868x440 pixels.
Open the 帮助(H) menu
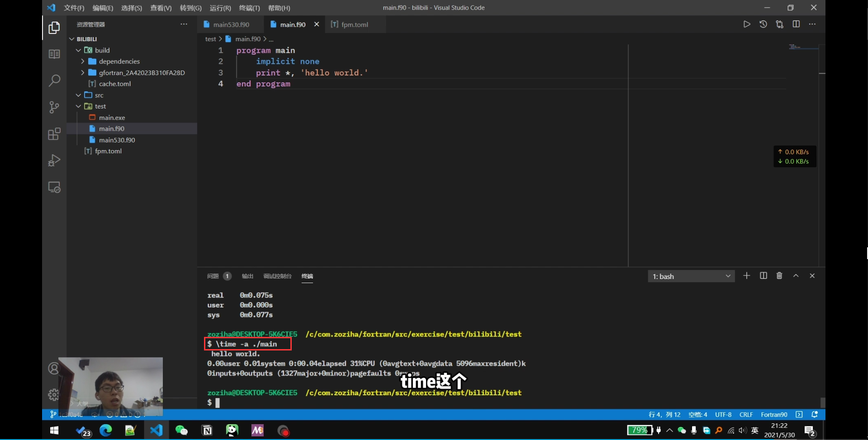pyautogui.click(x=279, y=8)
